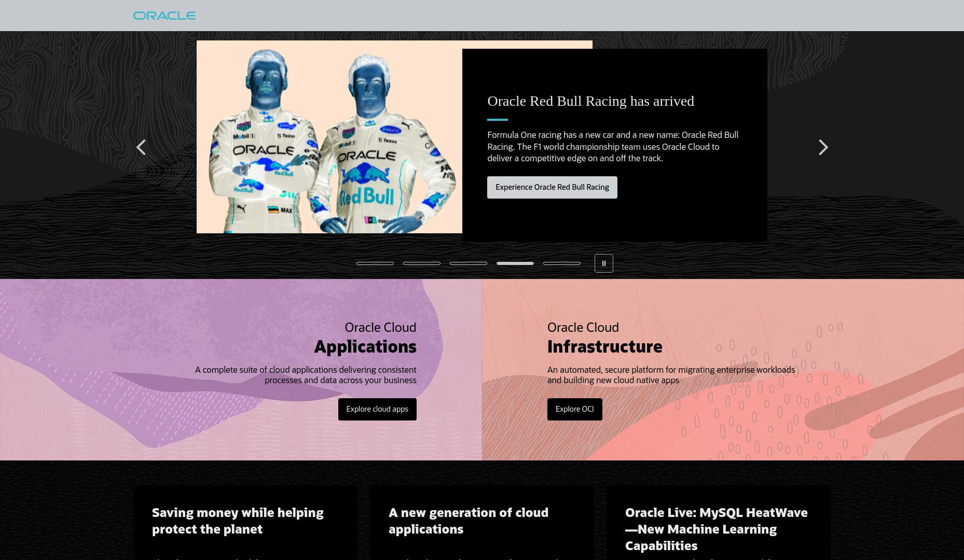Advance to next carousel slide arrow
The image size is (964, 560).
click(x=823, y=147)
